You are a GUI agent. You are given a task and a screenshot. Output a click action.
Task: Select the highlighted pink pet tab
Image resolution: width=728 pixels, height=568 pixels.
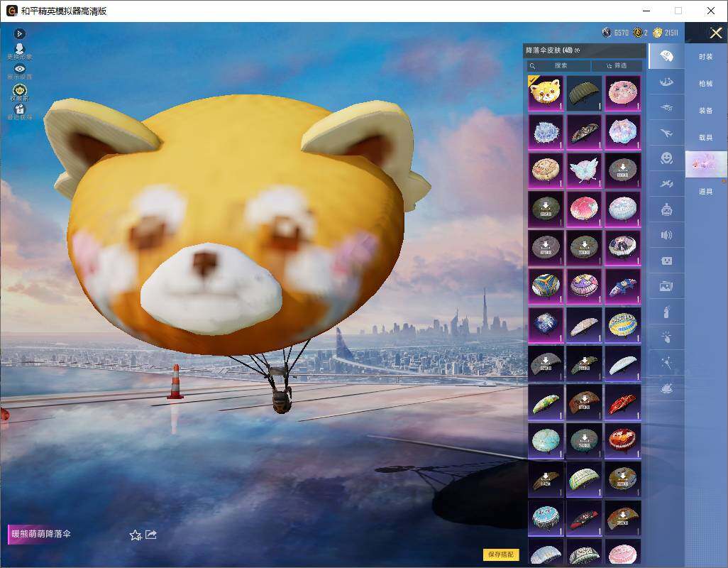pos(706,165)
